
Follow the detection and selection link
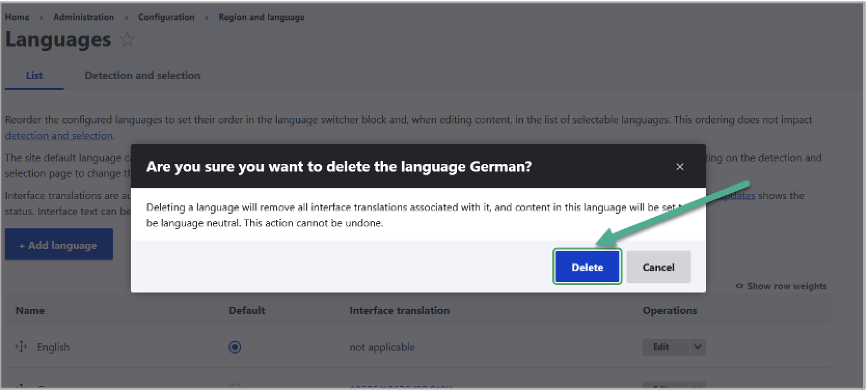point(59,135)
